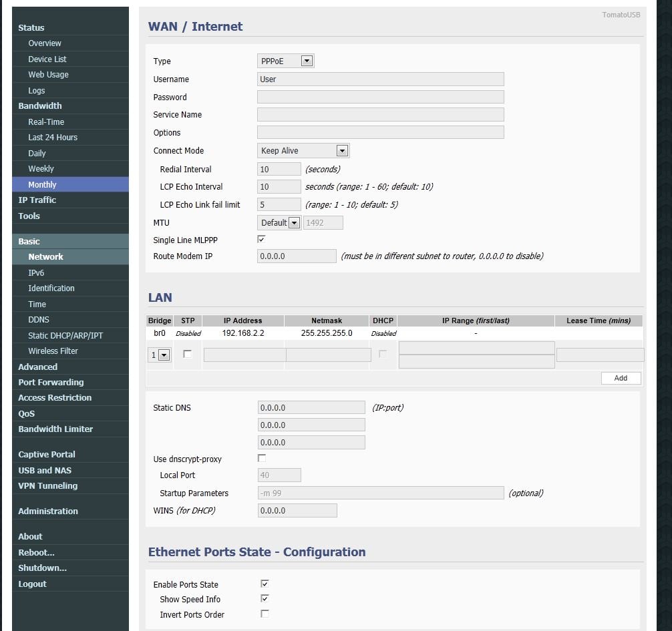Open Wireless Filter page

tap(53, 351)
